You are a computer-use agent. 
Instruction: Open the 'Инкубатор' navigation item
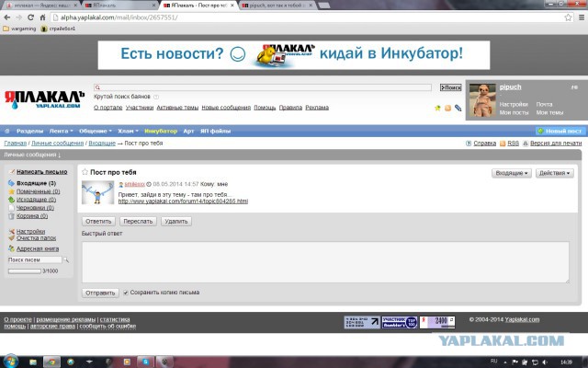click(161, 131)
